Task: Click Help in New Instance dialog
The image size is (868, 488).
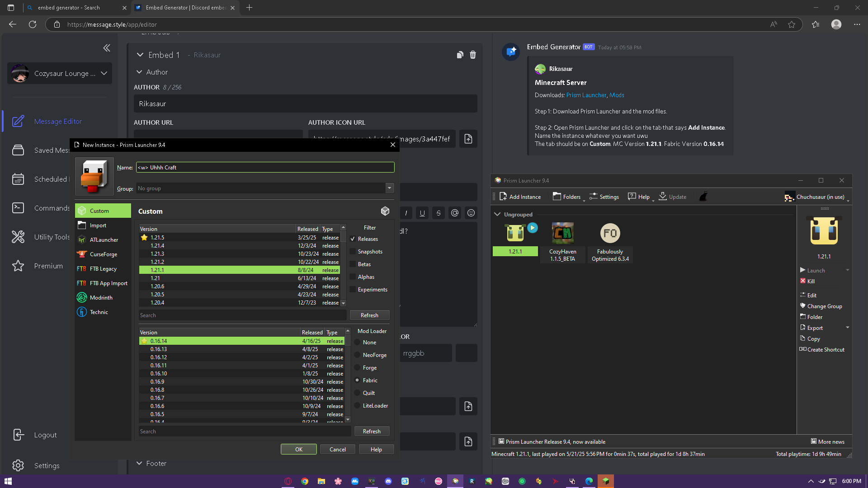Action: [376, 449]
